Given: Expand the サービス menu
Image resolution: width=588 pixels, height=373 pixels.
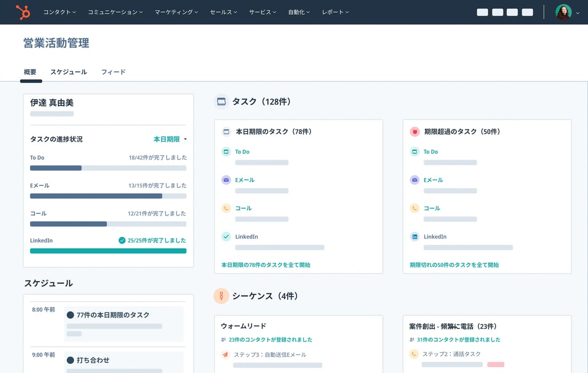Looking at the screenshot, I should coord(263,13).
